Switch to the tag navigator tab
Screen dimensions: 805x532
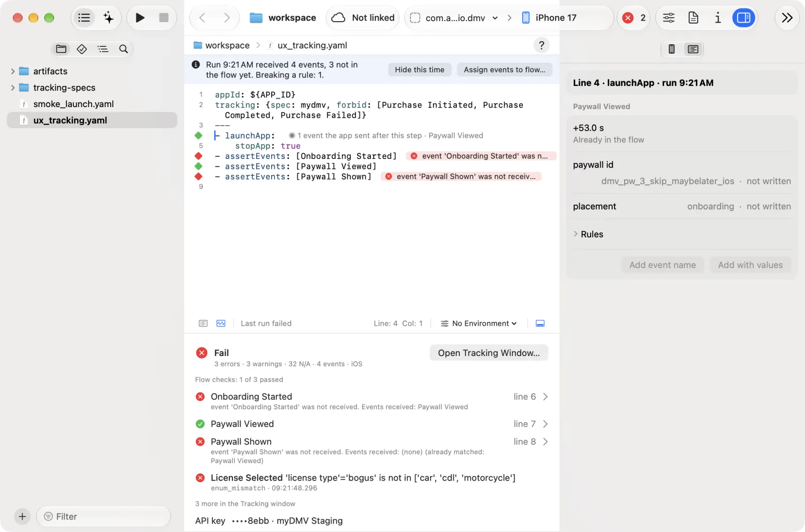click(x=82, y=49)
